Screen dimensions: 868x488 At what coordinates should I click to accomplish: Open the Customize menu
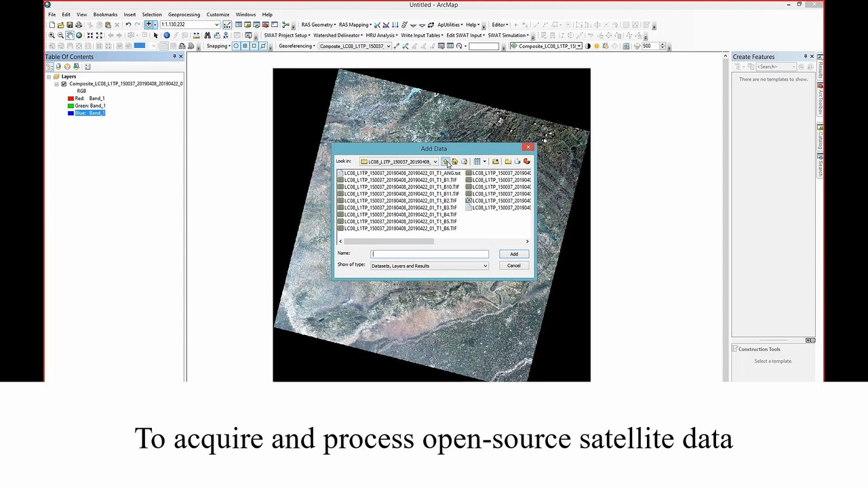tap(218, 14)
